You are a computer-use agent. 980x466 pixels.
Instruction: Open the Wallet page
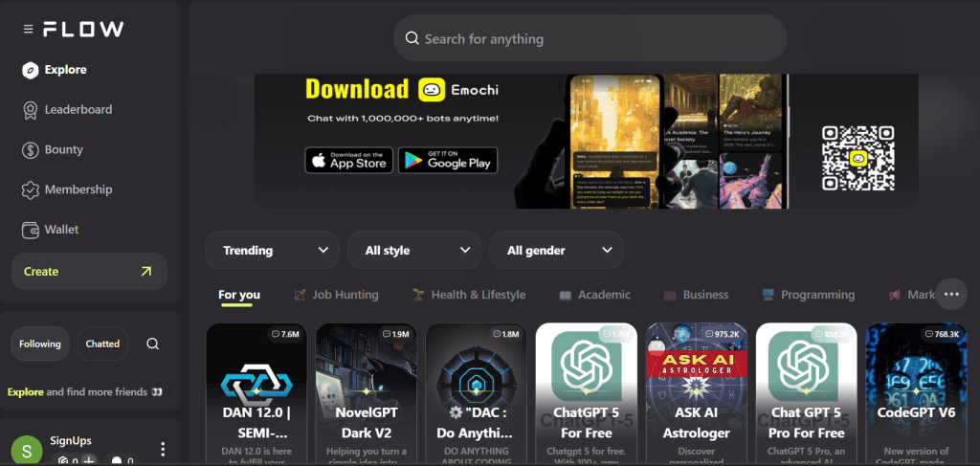(50, 230)
